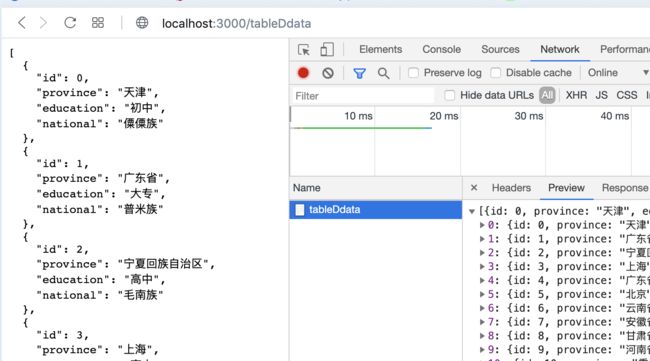Switch to the Sources tab
The width and height of the screenshot is (650, 361).
[x=500, y=49]
